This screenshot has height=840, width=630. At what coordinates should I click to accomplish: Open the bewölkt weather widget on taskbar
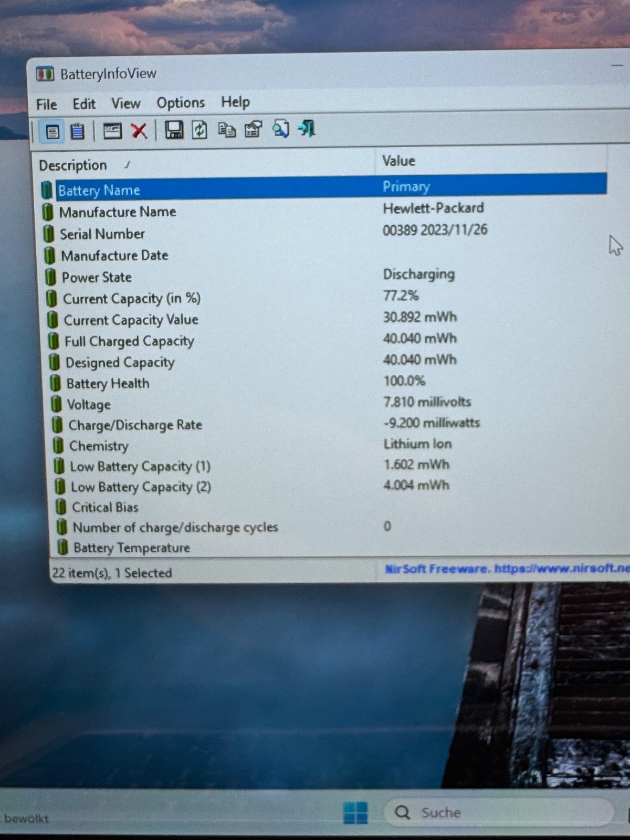(25, 818)
